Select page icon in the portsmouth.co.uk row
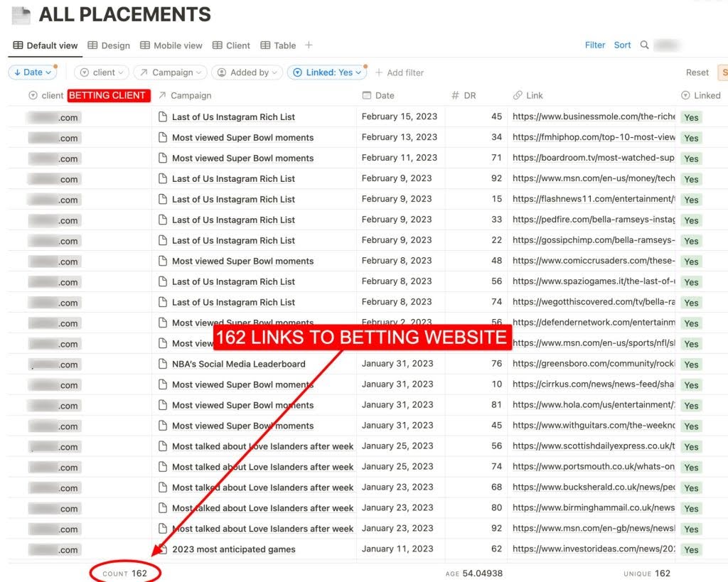This screenshot has height=582, width=728. 163,466
